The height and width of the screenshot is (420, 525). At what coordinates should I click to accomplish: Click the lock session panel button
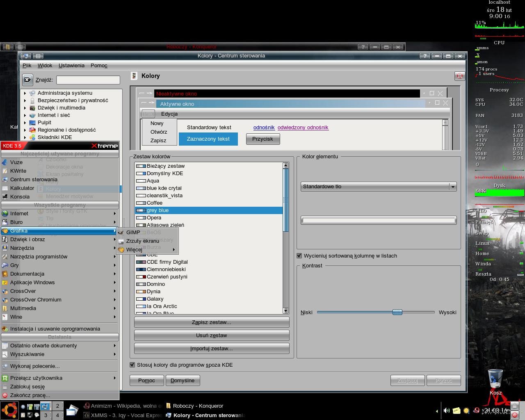(515, 406)
